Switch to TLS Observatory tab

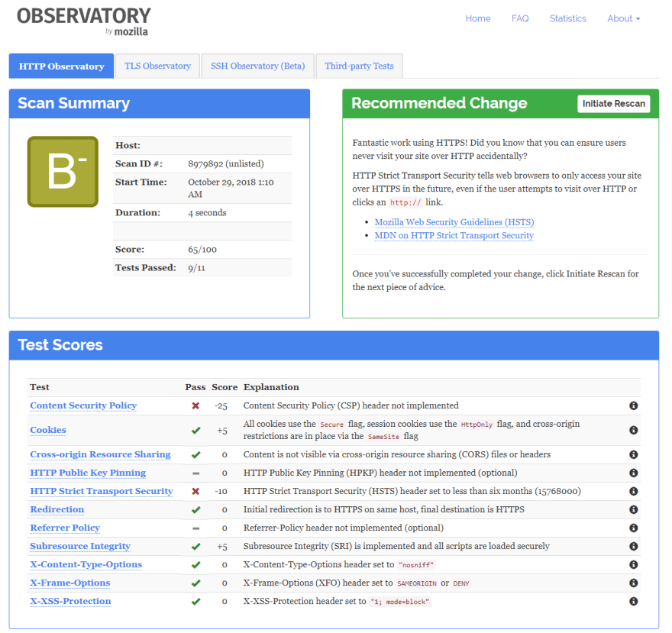click(157, 66)
